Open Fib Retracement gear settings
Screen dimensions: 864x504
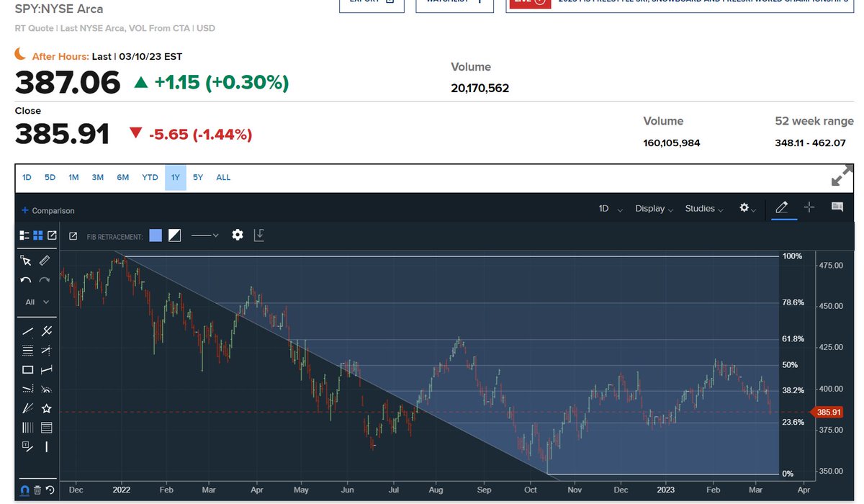(238, 235)
